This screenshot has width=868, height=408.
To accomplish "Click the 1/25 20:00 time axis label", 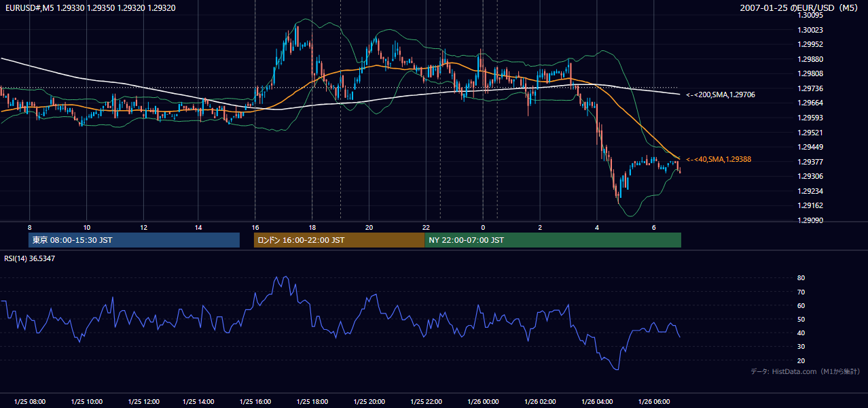I will click(370, 401).
